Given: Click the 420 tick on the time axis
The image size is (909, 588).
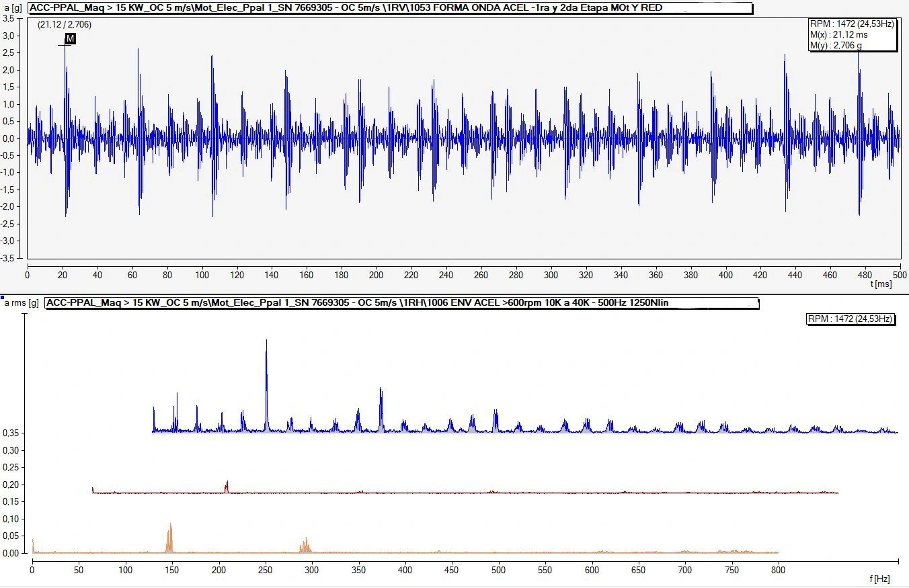Looking at the screenshot, I should tap(760, 275).
